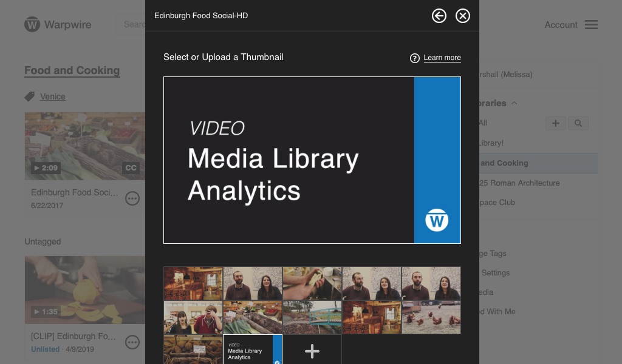Collapse the Libraries section chevron
Image resolution: width=622 pixels, height=364 pixels.
[514, 103]
